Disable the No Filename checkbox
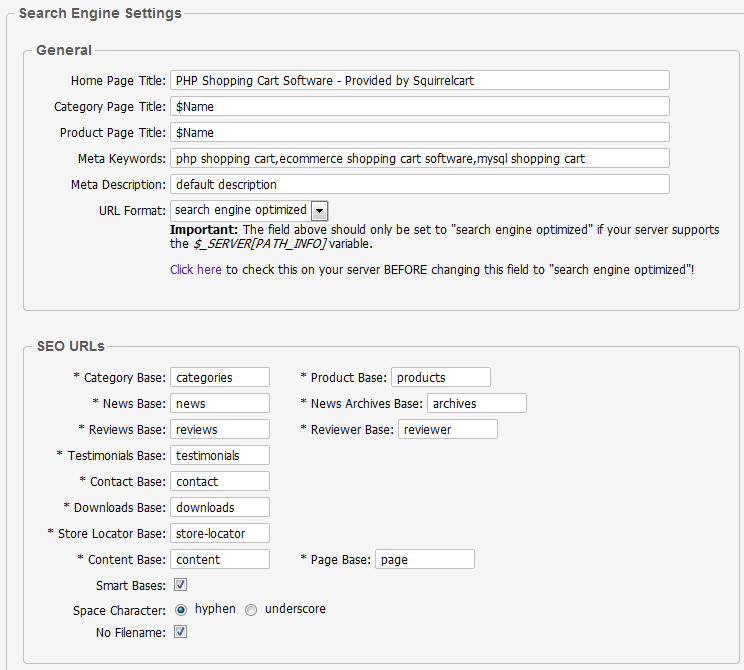744x670 pixels. point(181,632)
